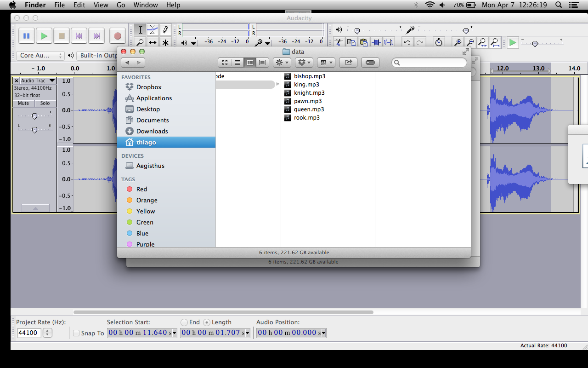Image resolution: width=588 pixels, height=368 pixels.
Task: Open Finder's Arrange items dropdown
Action: pos(326,62)
